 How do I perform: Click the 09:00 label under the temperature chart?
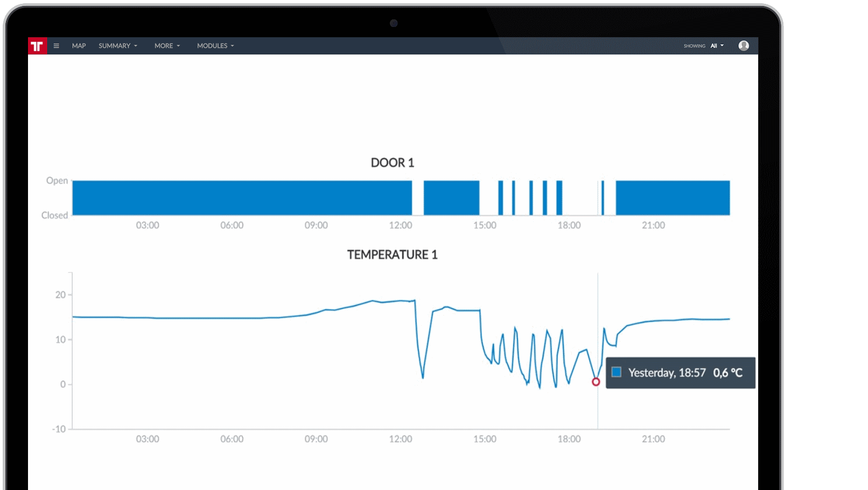pyautogui.click(x=316, y=439)
